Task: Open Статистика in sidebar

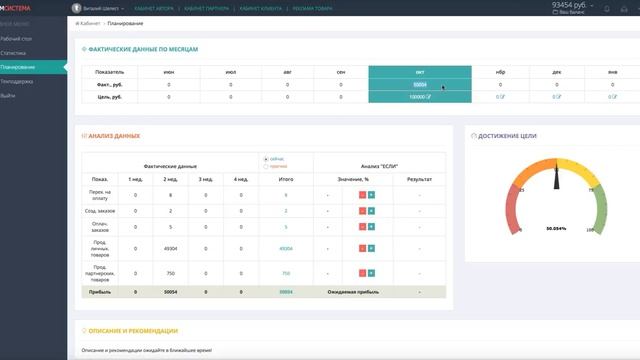Action: tap(13, 53)
